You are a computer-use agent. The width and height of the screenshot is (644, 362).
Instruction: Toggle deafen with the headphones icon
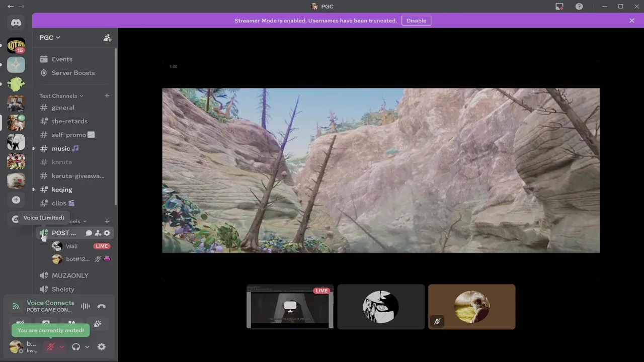click(76, 347)
